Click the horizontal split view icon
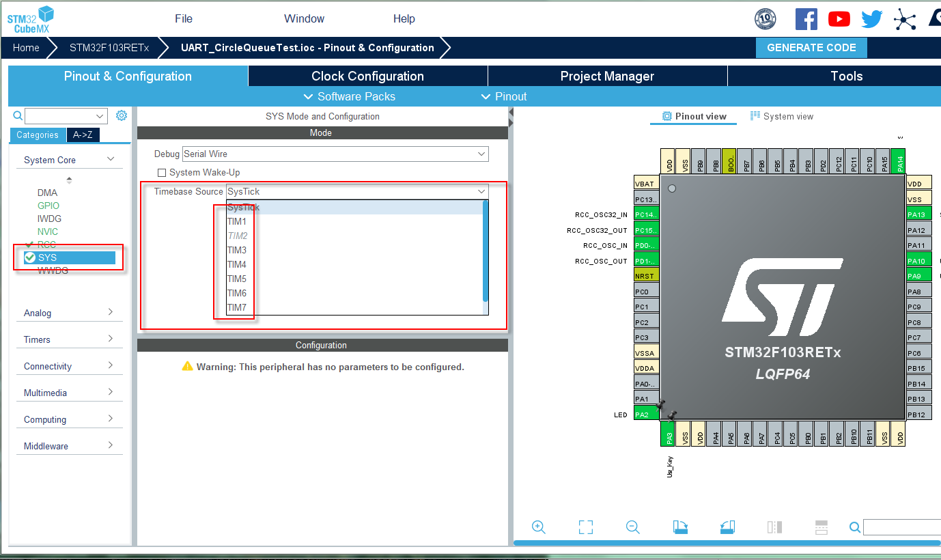This screenshot has height=560, width=941. (x=821, y=527)
